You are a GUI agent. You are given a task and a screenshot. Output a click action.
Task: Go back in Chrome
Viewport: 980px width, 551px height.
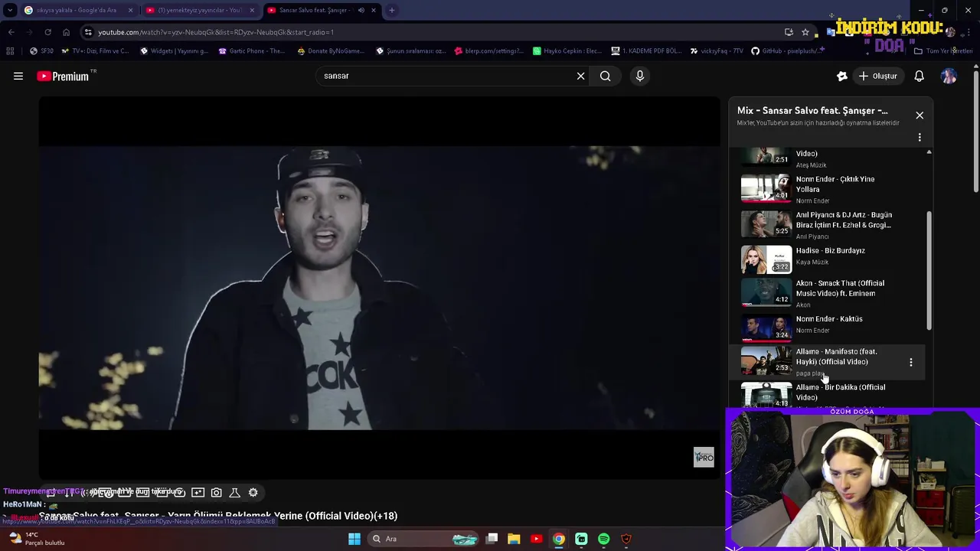point(11,32)
